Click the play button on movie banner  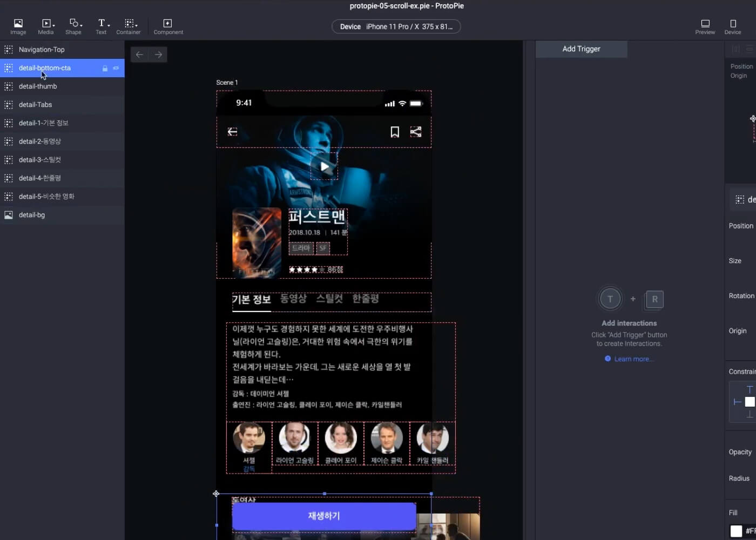click(324, 166)
